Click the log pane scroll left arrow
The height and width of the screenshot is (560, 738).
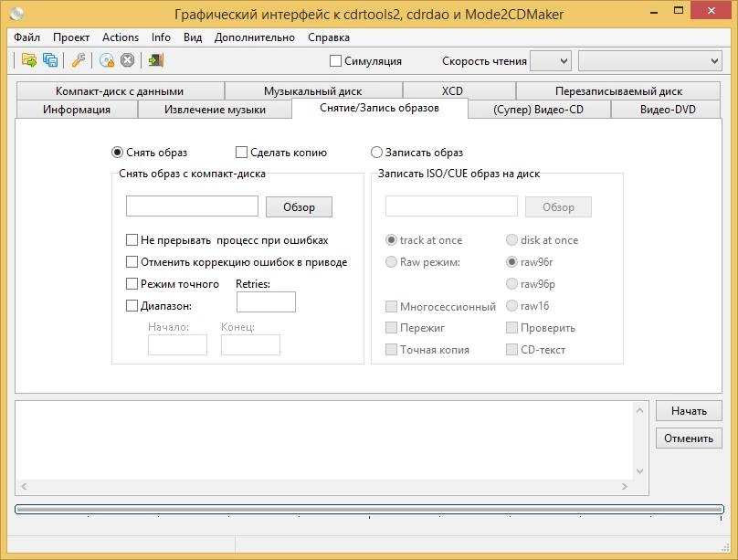[x=24, y=486]
